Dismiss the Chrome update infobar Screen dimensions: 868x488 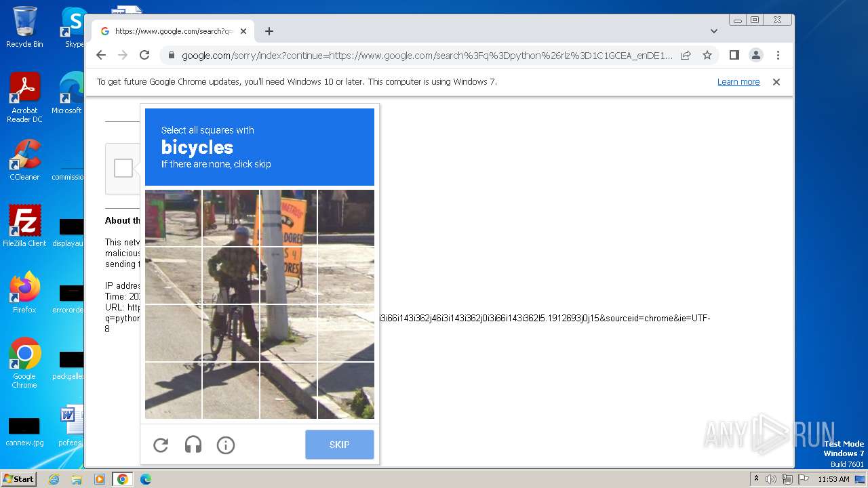[x=776, y=82]
